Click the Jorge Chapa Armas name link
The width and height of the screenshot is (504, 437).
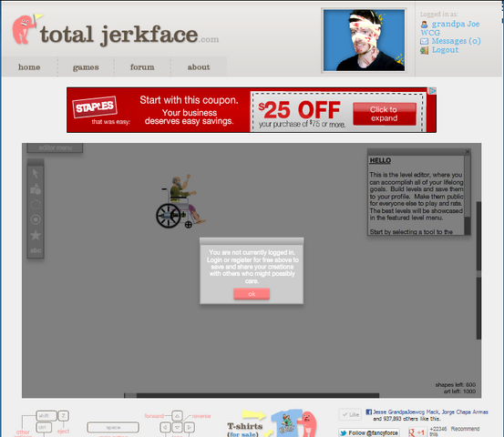pyautogui.click(x=465, y=412)
